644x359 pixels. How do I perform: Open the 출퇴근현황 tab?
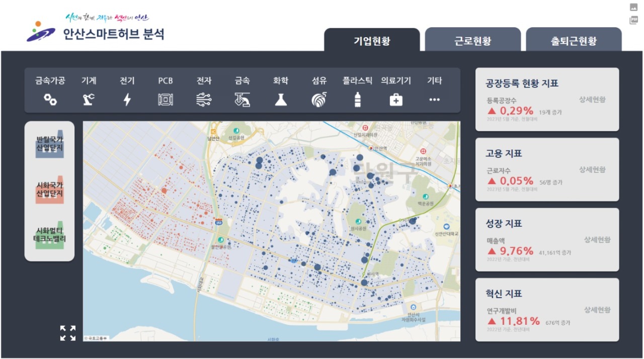click(574, 41)
